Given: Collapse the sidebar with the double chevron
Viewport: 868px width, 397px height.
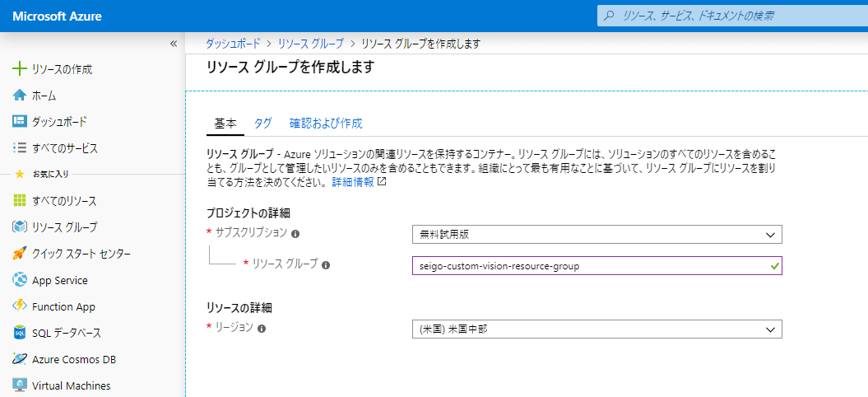Looking at the screenshot, I should [x=174, y=44].
